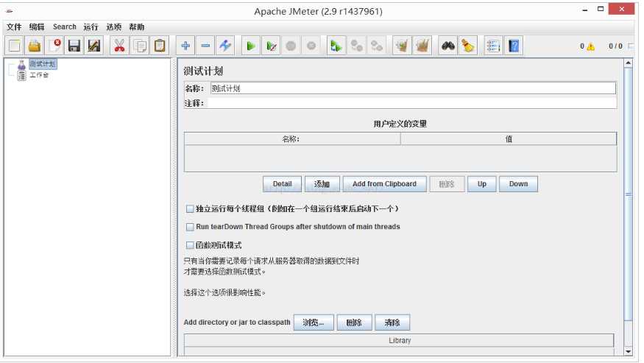Image resolution: width=644 pixels, height=363 pixels.
Task: Toggle the 函数测试模式 checkbox
Action: click(x=190, y=245)
